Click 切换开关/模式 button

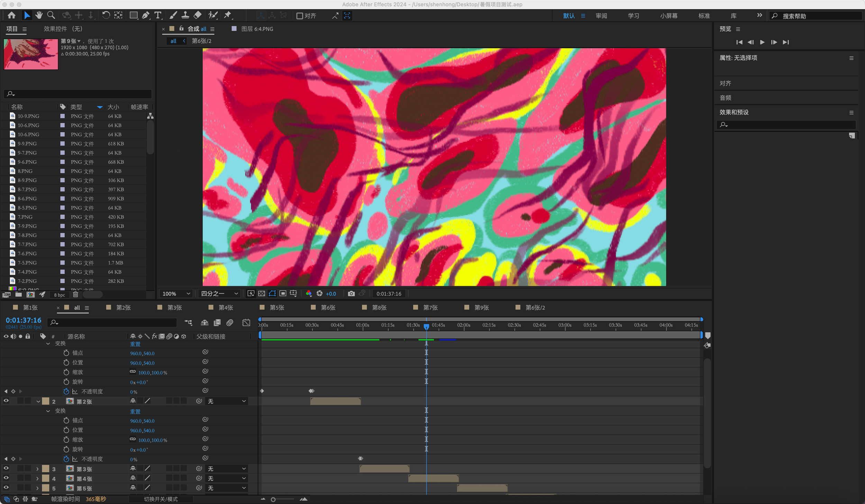(161, 499)
